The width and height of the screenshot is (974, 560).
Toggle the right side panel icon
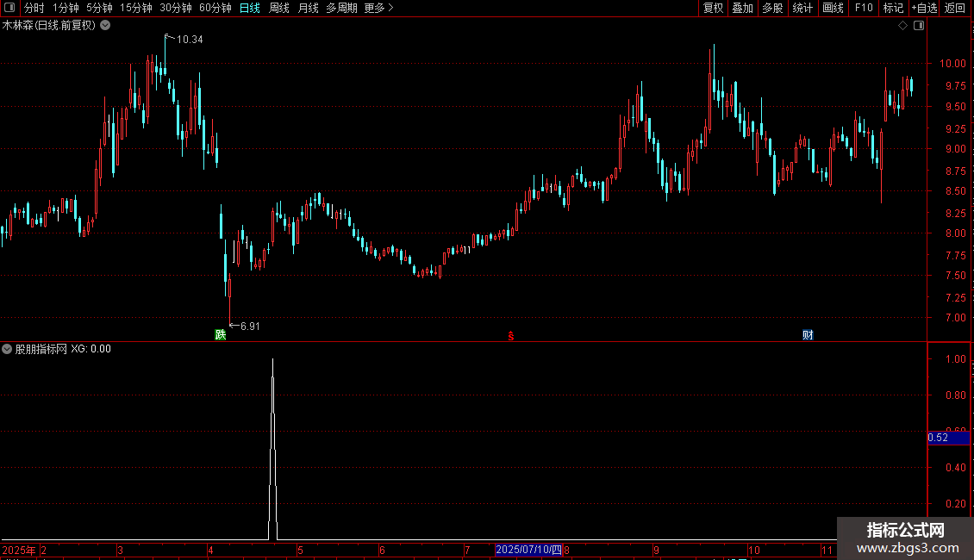click(x=919, y=26)
